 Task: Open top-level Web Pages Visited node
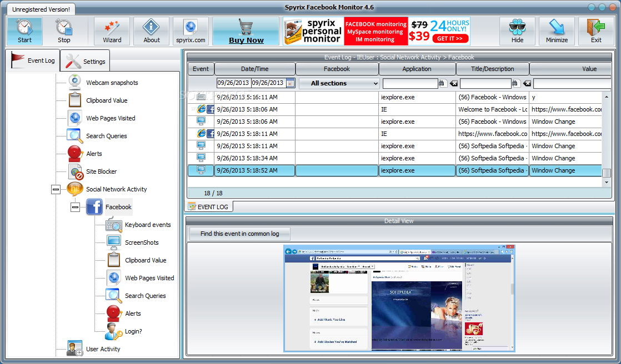coord(111,118)
